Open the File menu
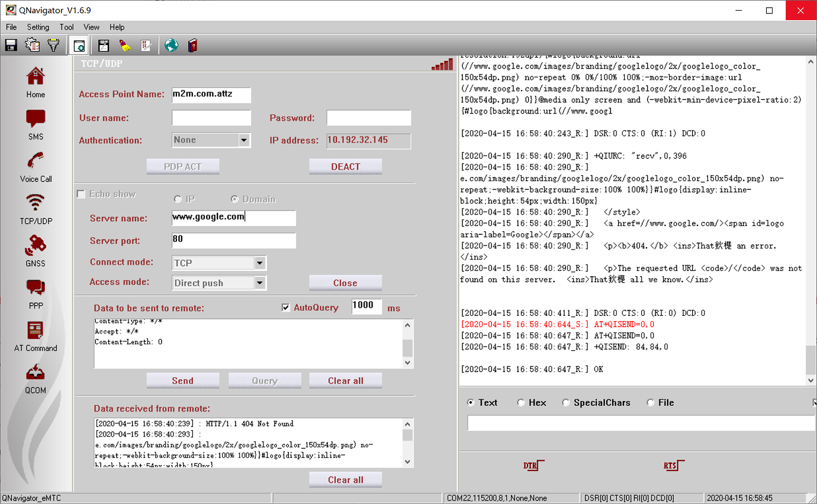Viewport: 817px width, 504px height. point(11,27)
